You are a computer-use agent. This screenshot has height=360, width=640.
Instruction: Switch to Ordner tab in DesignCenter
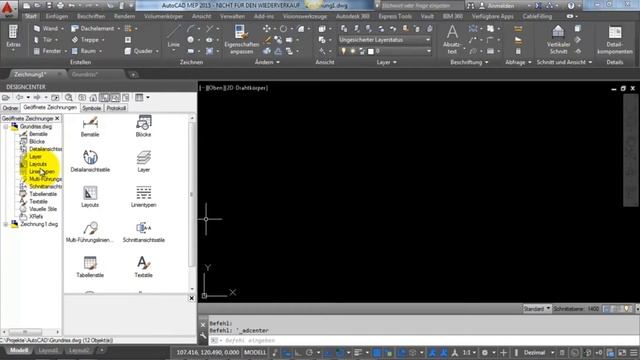(x=10, y=108)
